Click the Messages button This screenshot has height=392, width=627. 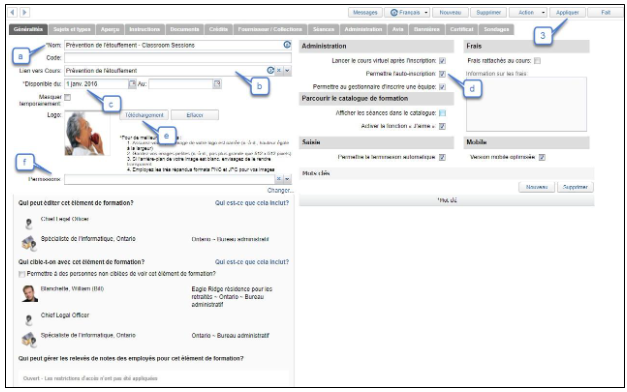coord(365,13)
